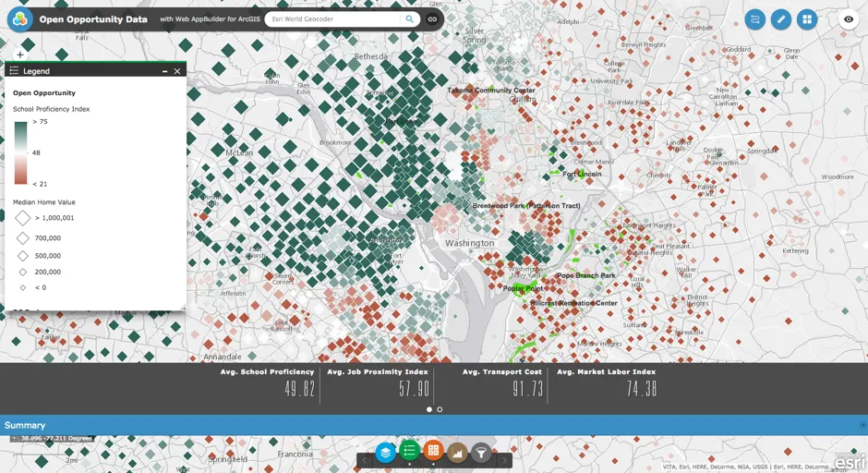Click the McLean map label
Viewport: 868px width, 473px height.
coord(239,152)
